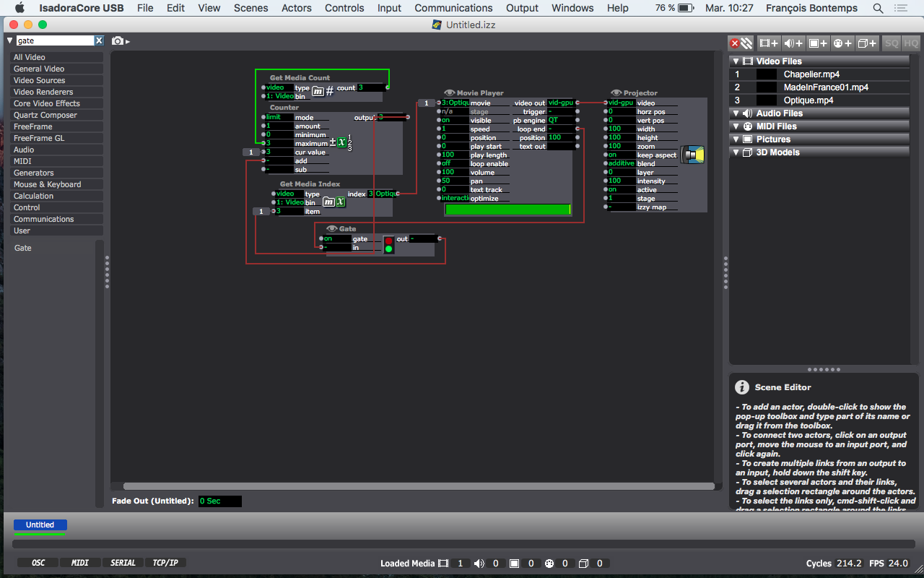Click the Counter mode 'limit' value
The image size is (924, 578).
[279, 117]
